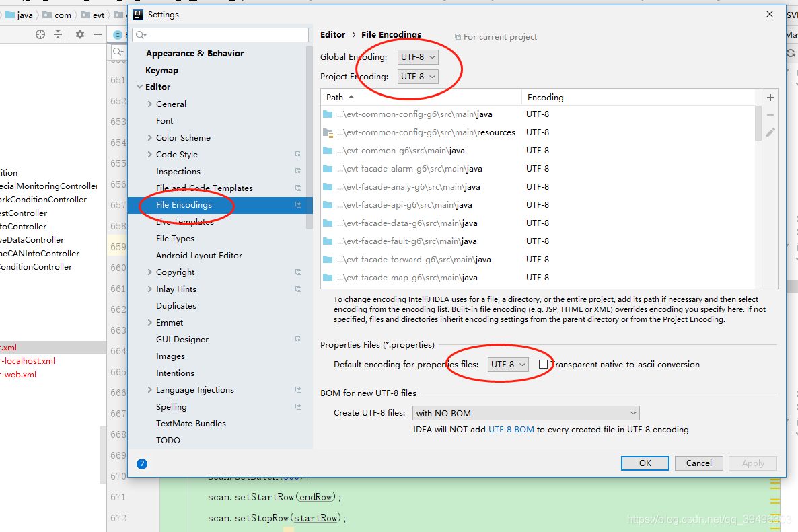Click the settings tree scrollbar
The height and width of the screenshot is (532, 798).
click(309, 137)
